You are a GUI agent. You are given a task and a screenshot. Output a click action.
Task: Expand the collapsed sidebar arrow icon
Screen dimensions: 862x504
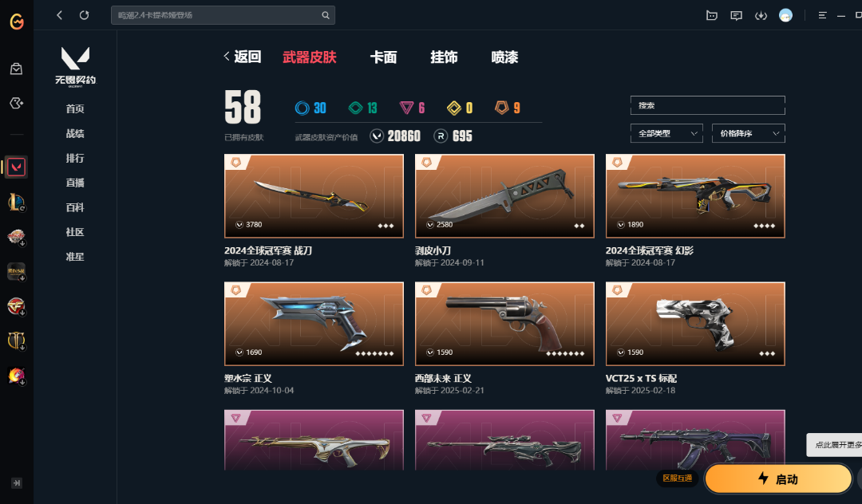click(x=17, y=483)
